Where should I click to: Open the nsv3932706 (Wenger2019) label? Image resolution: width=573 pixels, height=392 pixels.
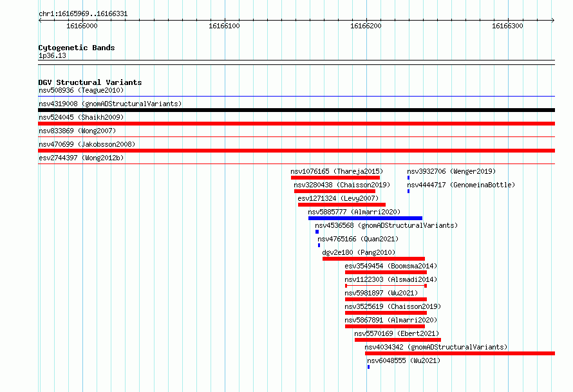pos(451,171)
